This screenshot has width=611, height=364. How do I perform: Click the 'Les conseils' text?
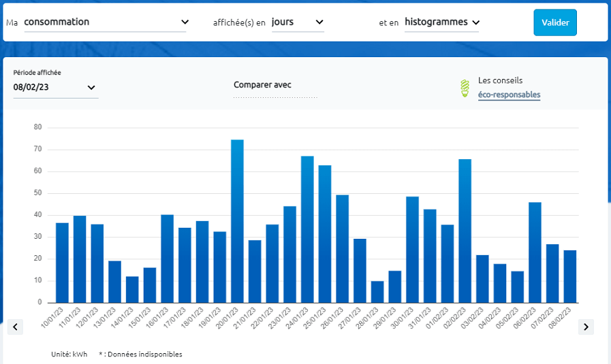[x=500, y=80]
